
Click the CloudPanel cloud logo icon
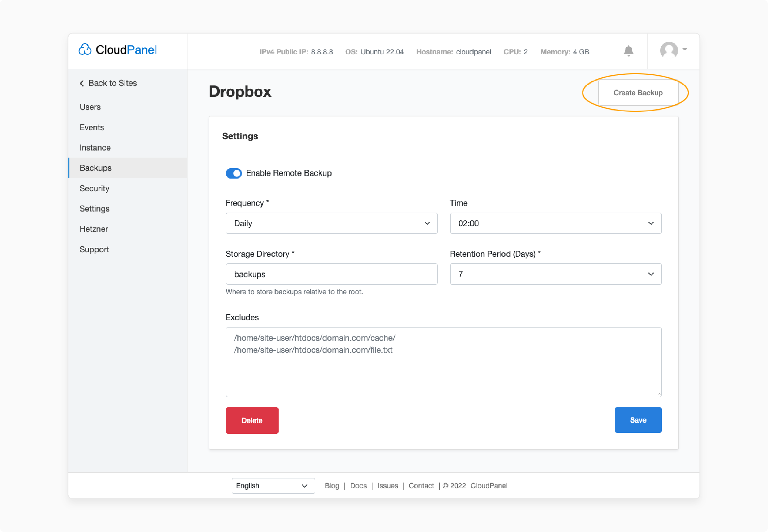pos(85,49)
